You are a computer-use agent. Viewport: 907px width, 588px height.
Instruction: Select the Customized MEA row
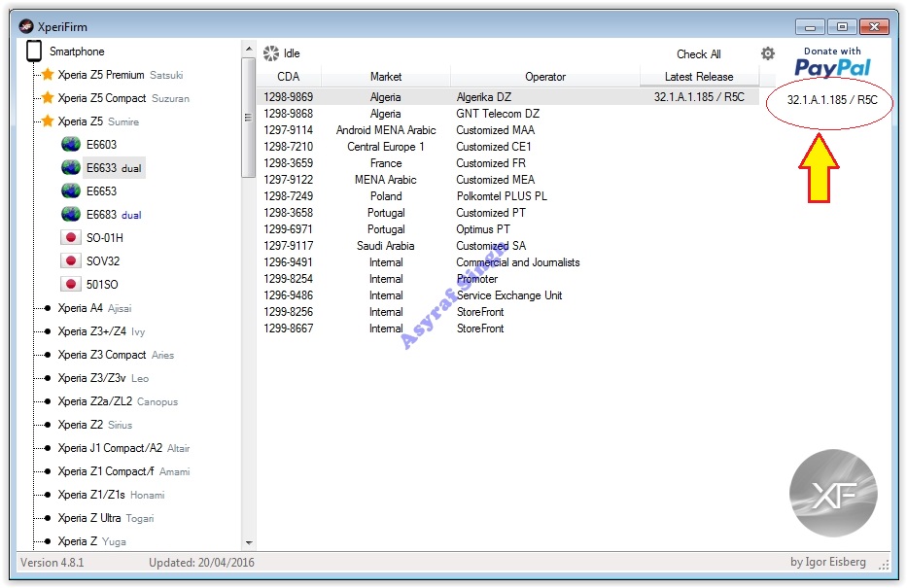coord(507,179)
